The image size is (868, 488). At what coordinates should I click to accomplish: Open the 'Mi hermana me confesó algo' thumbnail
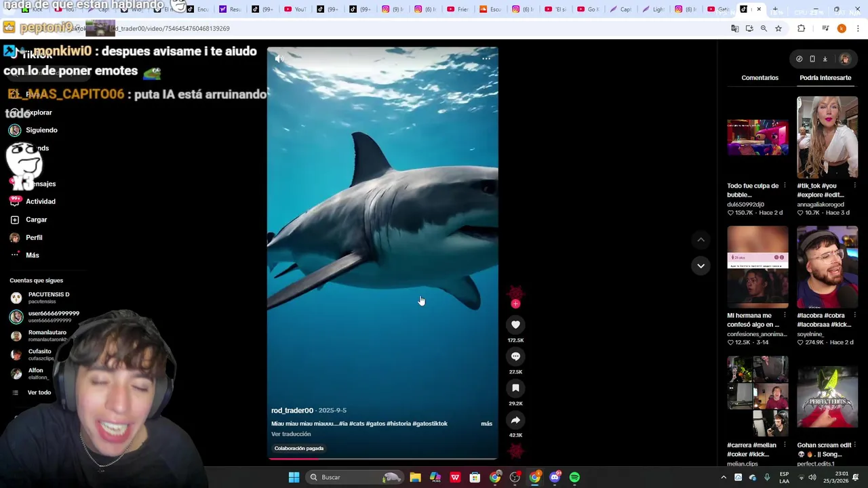(757, 268)
